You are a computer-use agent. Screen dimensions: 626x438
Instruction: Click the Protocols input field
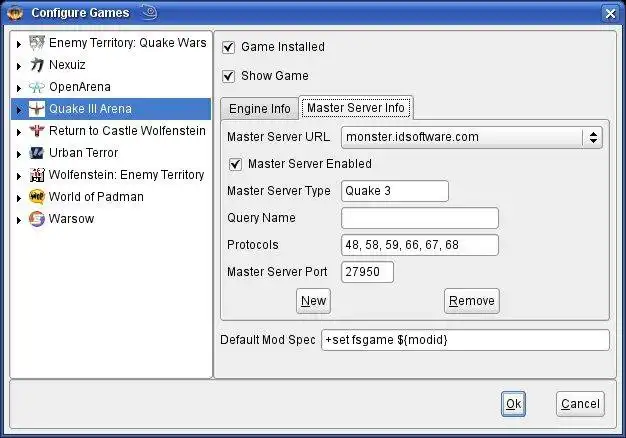click(420, 245)
